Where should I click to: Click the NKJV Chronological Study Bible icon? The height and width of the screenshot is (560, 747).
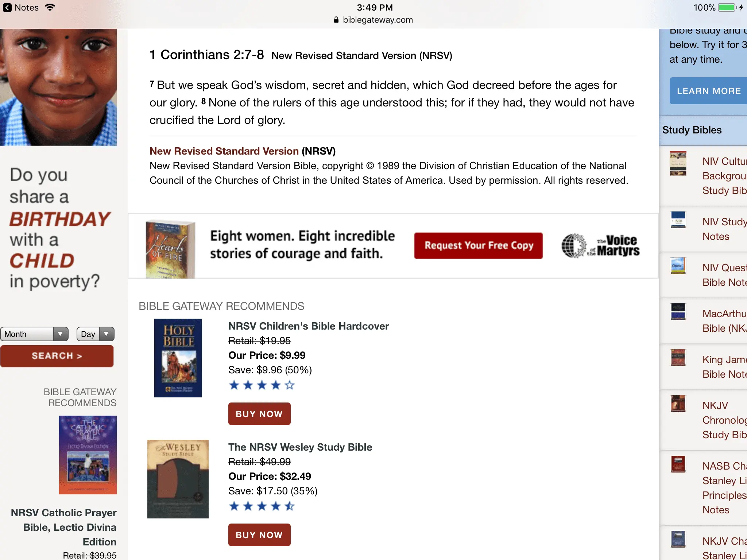[678, 404]
